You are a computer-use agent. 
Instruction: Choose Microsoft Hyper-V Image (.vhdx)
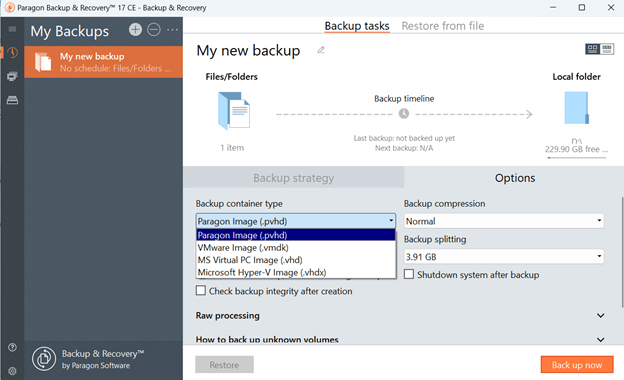click(295, 272)
